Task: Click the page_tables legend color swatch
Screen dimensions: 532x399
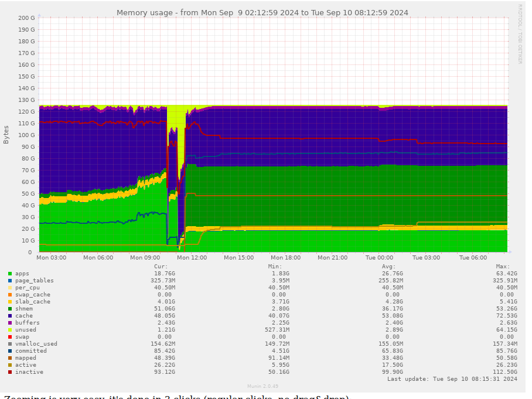Action: 10,281
